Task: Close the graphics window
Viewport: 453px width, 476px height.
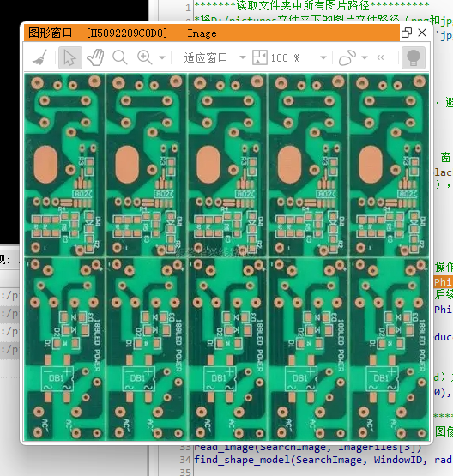Action: (x=422, y=33)
